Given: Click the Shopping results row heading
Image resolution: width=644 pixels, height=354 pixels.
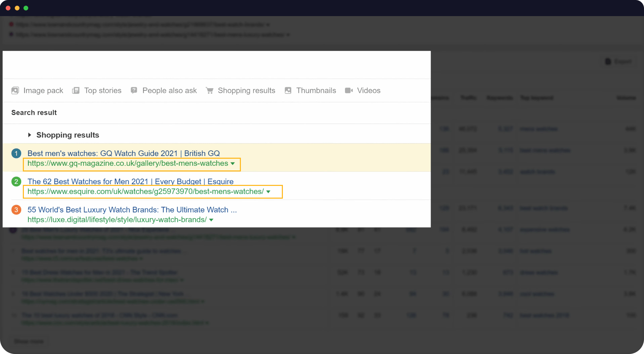Looking at the screenshot, I should [68, 135].
